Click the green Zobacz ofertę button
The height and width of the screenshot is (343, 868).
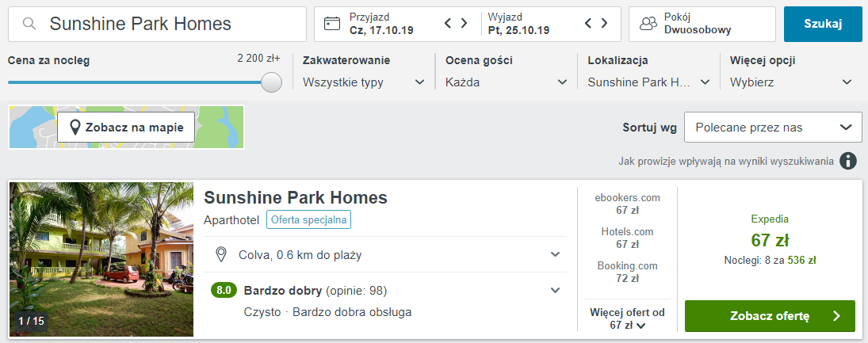(770, 316)
